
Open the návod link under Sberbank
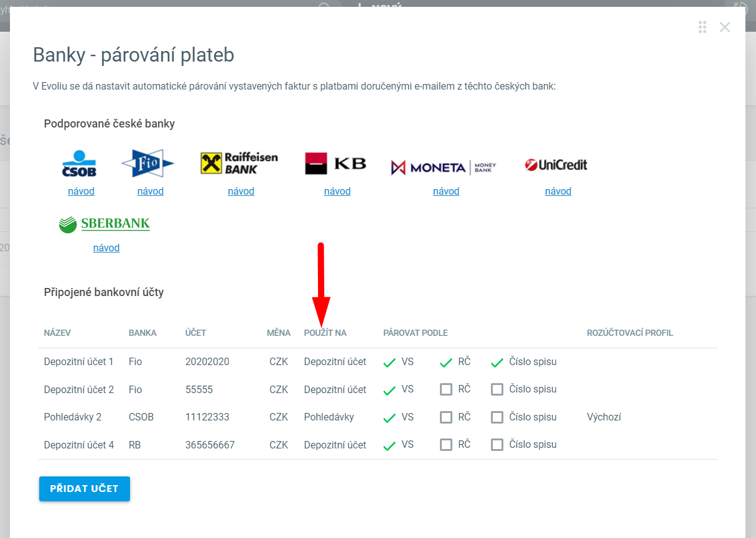106,248
